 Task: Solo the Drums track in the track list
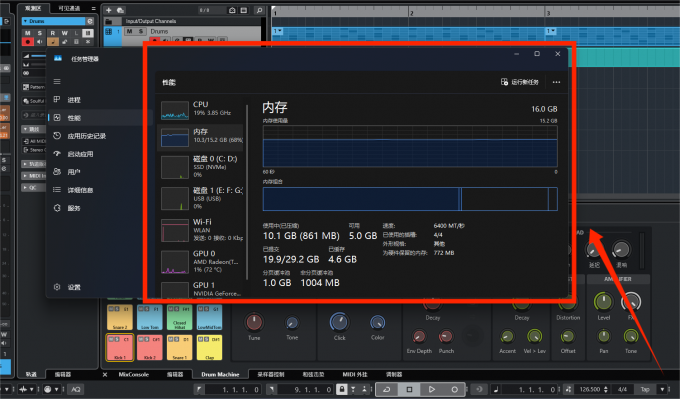[x=141, y=31]
